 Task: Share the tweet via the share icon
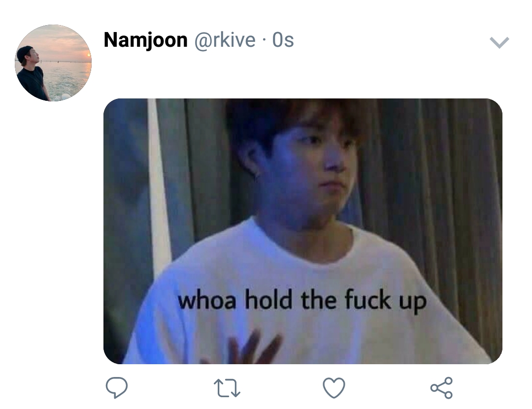(x=441, y=388)
